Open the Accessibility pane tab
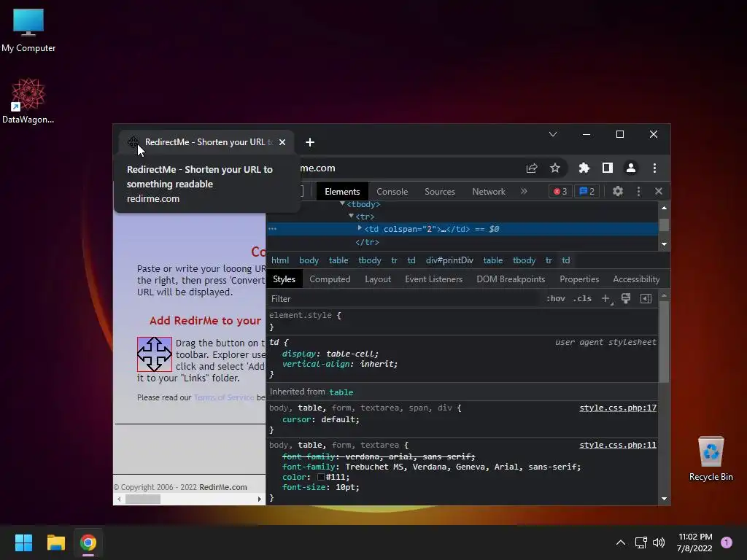 636,279
